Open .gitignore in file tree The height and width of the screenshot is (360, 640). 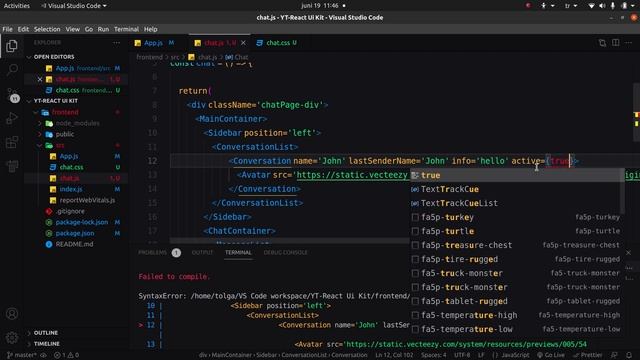point(70,211)
